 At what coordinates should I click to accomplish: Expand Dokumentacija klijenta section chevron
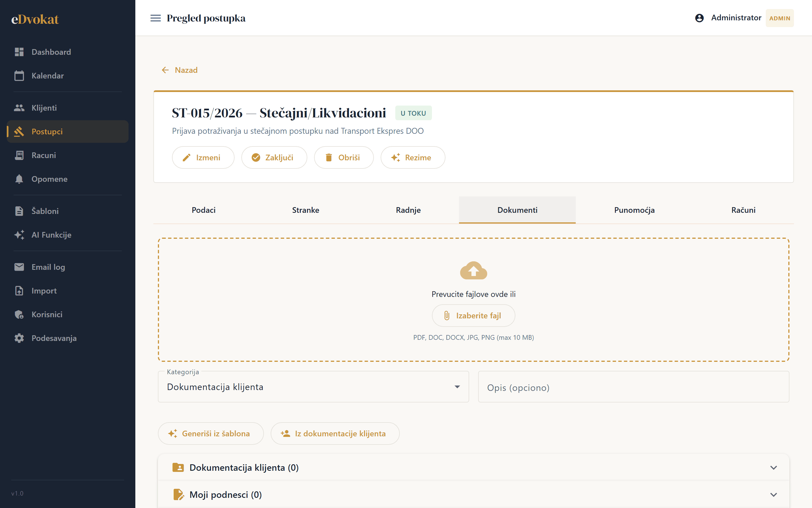click(773, 468)
